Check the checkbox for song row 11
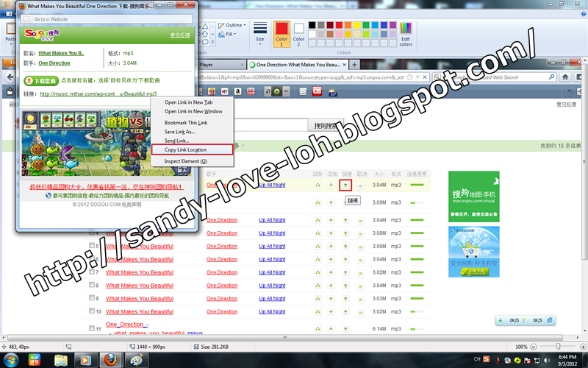The width and height of the screenshot is (588, 368). point(91,328)
